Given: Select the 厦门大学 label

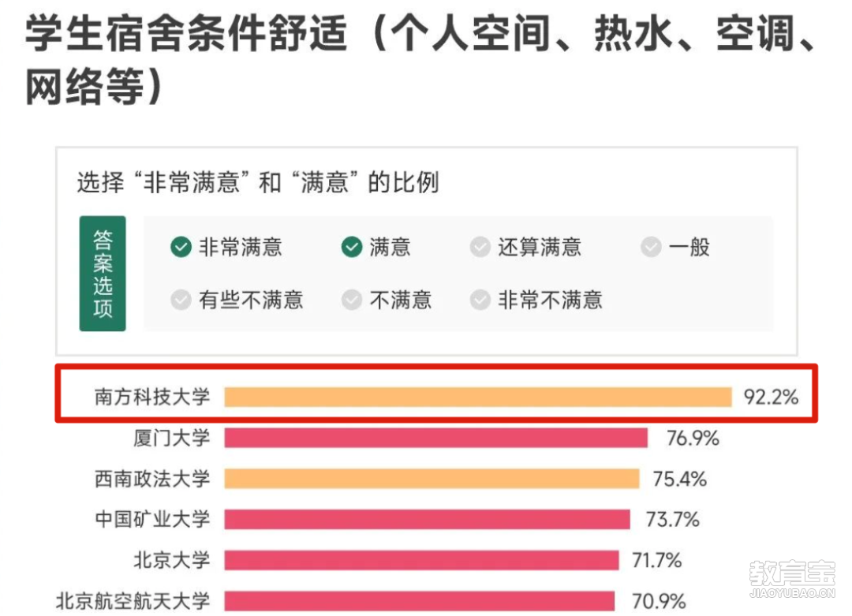Looking at the screenshot, I should (x=172, y=438).
